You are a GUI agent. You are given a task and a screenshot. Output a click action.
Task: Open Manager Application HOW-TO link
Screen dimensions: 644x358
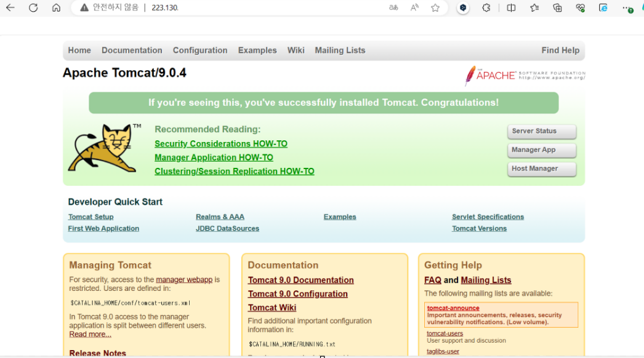pyautogui.click(x=214, y=157)
